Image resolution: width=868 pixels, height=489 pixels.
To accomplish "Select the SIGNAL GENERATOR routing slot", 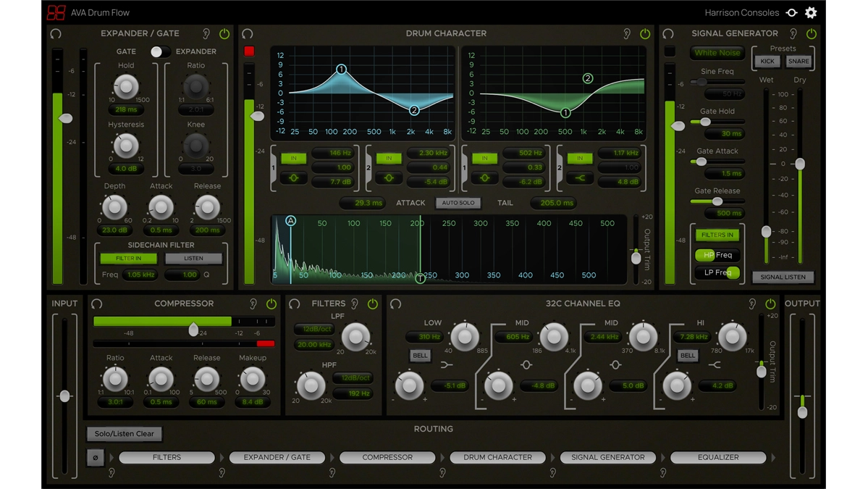I will [608, 457].
